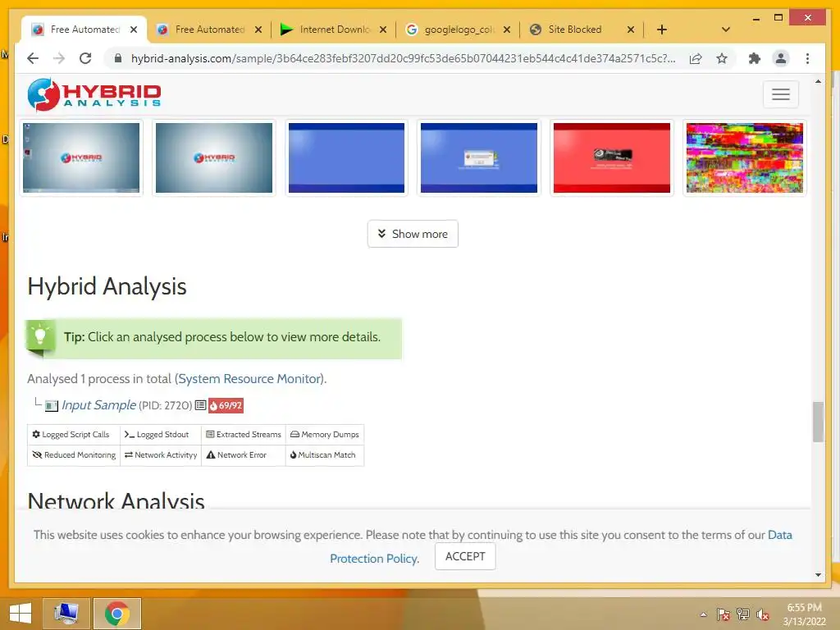This screenshot has width=840, height=630.
Task: Click the Multiscan Match legend item
Action: tap(325, 454)
